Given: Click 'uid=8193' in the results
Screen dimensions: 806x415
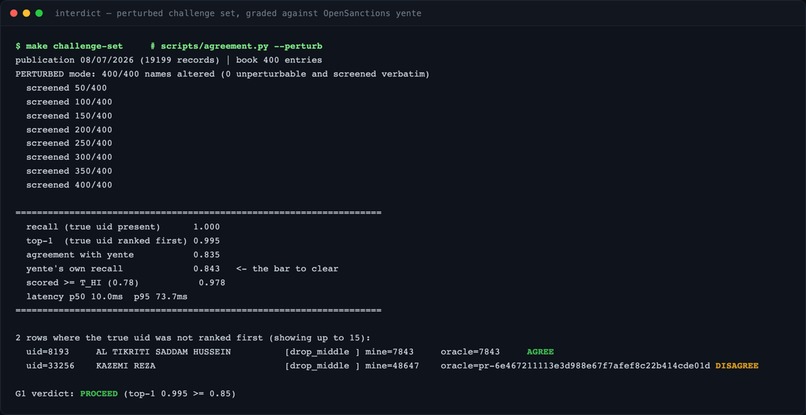Looking at the screenshot, I should pyautogui.click(x=48, y=352).
